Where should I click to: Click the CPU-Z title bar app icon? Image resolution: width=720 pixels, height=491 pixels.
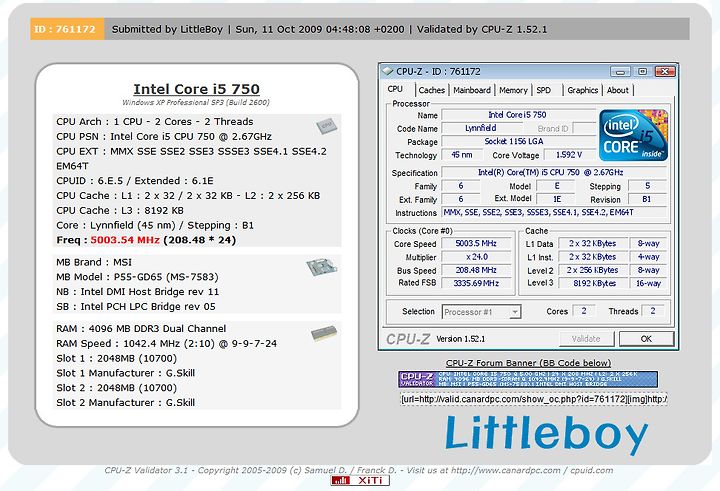tap(388, 71)
